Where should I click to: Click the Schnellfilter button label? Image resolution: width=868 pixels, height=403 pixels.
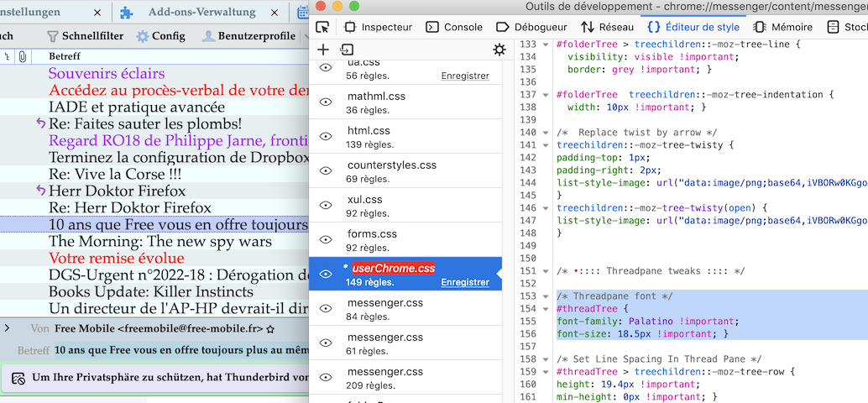[x=92, y=37]
